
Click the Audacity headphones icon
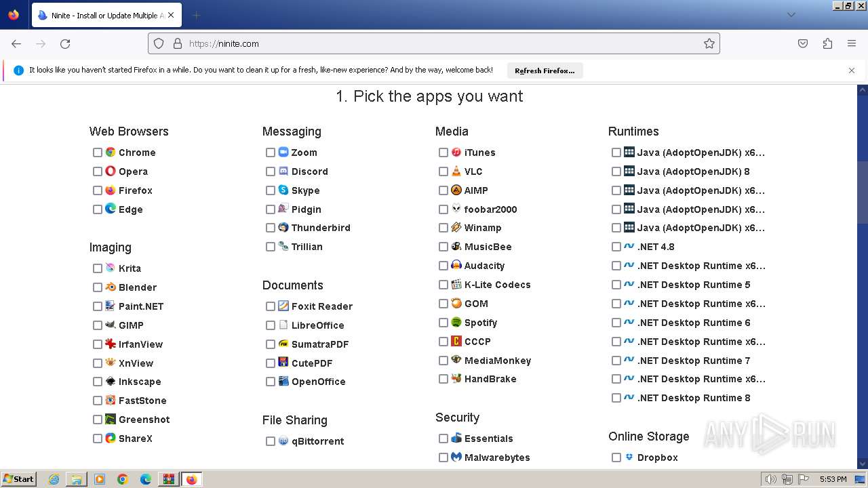456,266
